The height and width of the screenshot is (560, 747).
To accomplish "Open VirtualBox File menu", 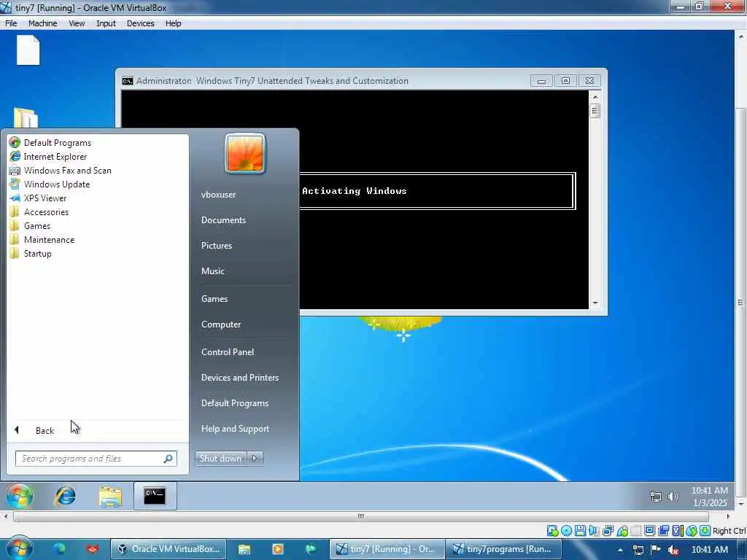I will (x=11, y=23).
